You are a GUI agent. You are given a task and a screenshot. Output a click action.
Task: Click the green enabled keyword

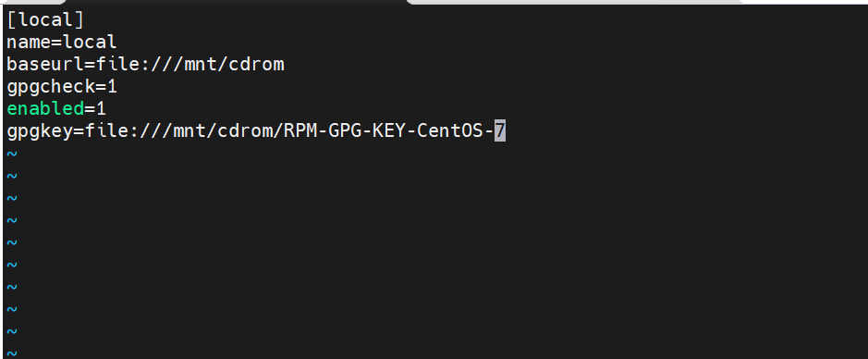tap(45, 108)
